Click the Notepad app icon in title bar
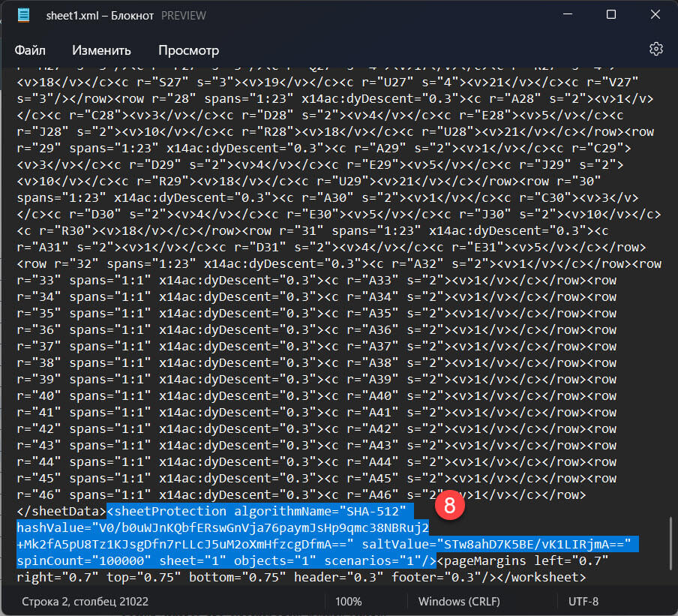 [x=23, y=15]
